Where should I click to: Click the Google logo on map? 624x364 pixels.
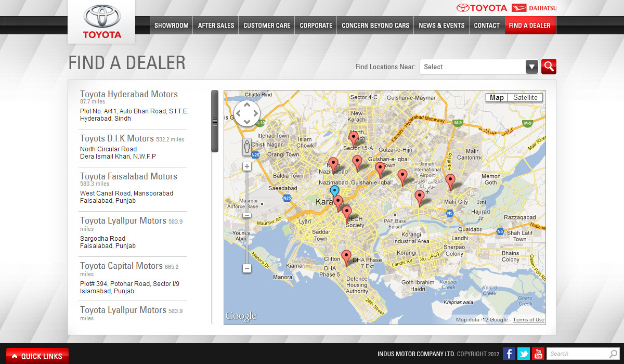pos(241,316)
